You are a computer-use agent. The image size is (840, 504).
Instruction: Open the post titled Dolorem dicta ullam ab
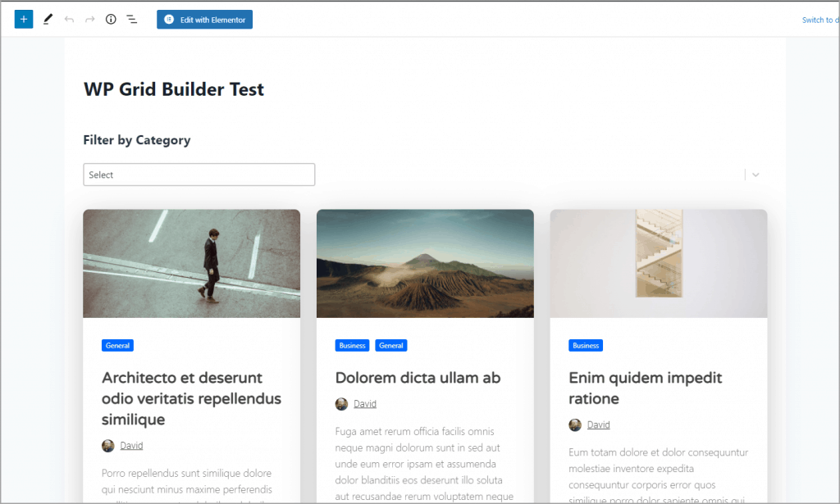point(418,378)
